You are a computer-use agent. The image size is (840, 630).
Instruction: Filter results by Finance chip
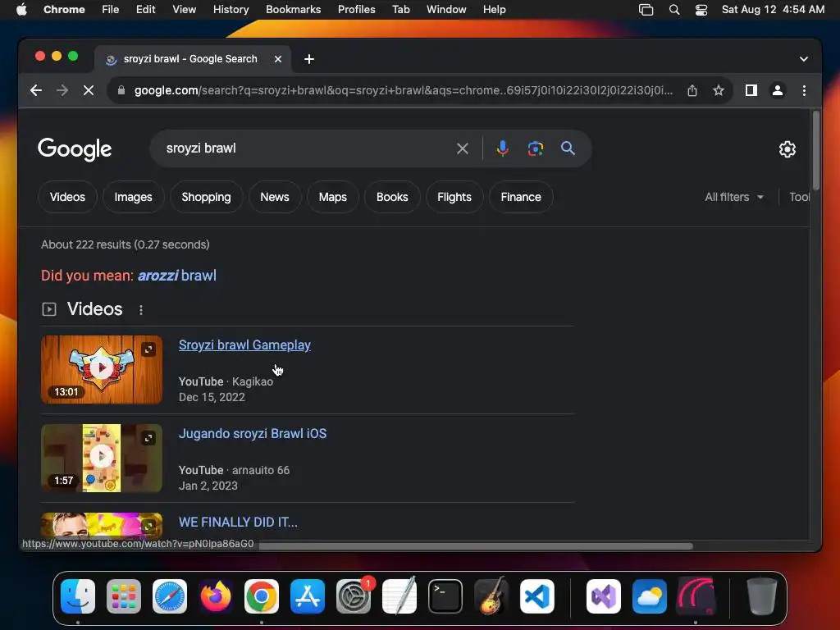point(521,197)
